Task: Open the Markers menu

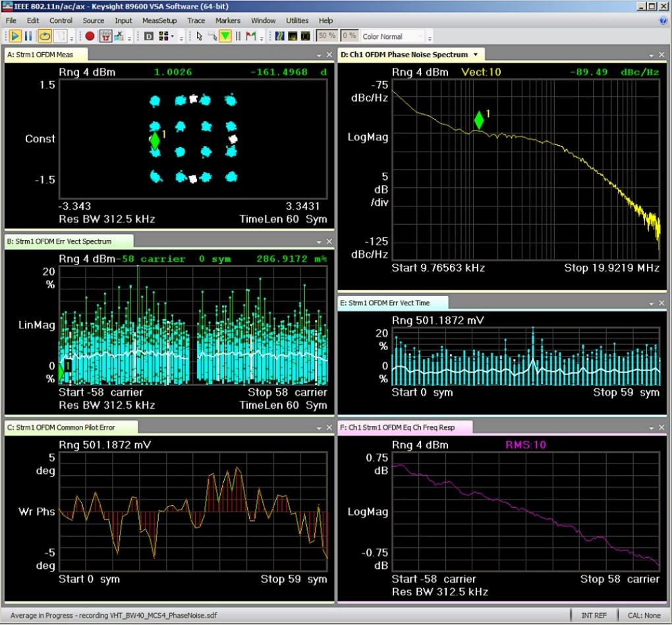Action: [229, 20]
